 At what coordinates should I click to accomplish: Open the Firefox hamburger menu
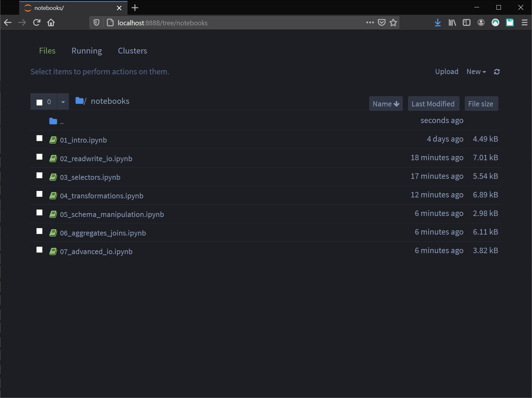524,22
